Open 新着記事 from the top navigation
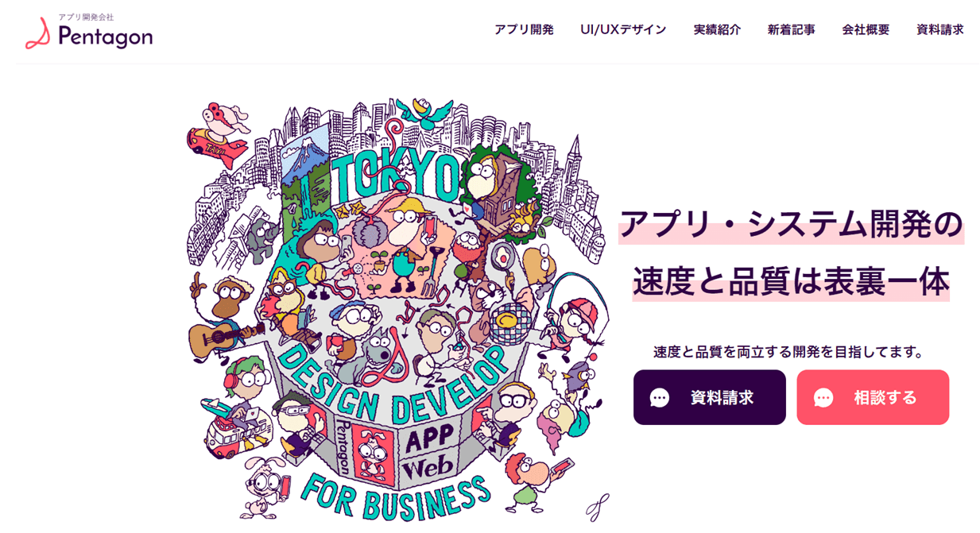This screenshot has height=533, width=980. click(791, 30)
